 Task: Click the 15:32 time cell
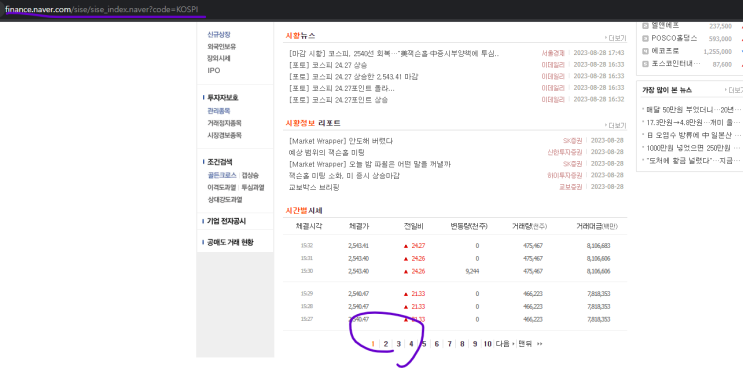point(307,245)
